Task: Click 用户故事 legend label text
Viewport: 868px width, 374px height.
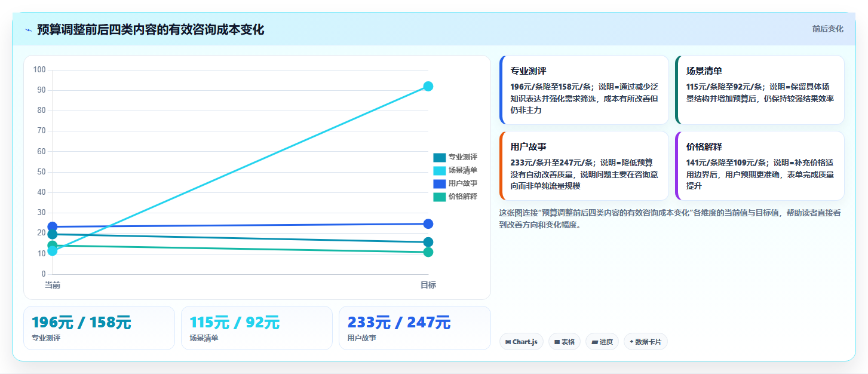Action: 463,183
